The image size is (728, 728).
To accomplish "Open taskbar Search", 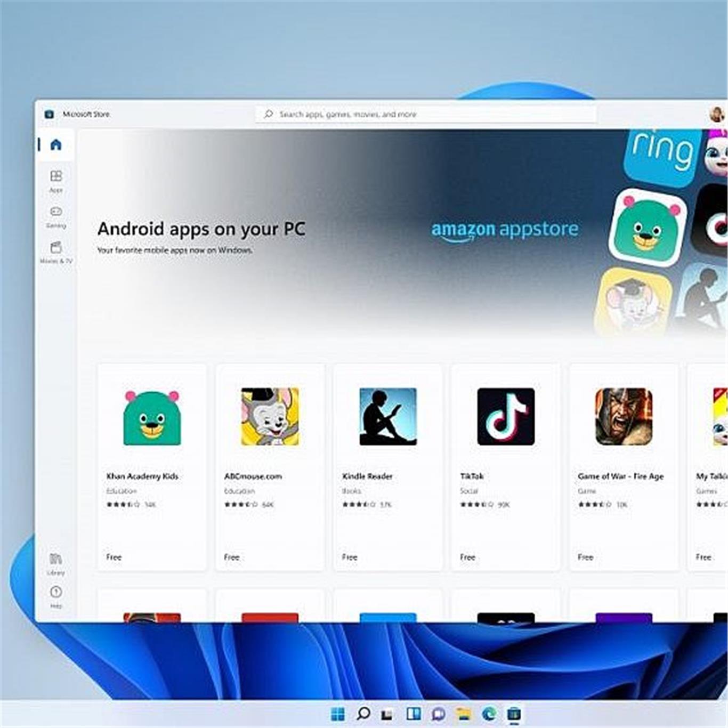I will 363,714.
